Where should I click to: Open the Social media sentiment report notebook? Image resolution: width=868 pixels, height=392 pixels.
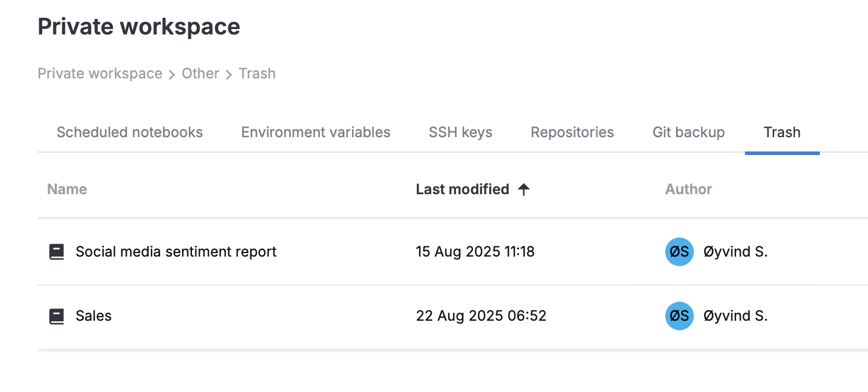tap(176, 252)
